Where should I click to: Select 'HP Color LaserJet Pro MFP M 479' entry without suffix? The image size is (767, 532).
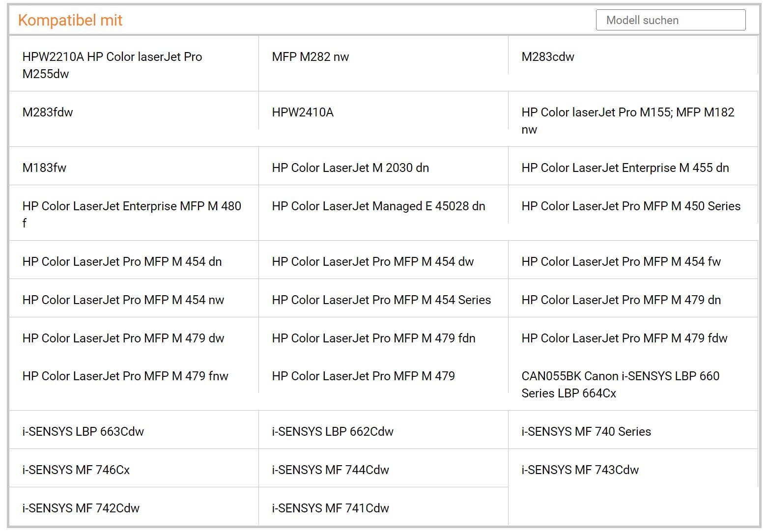363,376
